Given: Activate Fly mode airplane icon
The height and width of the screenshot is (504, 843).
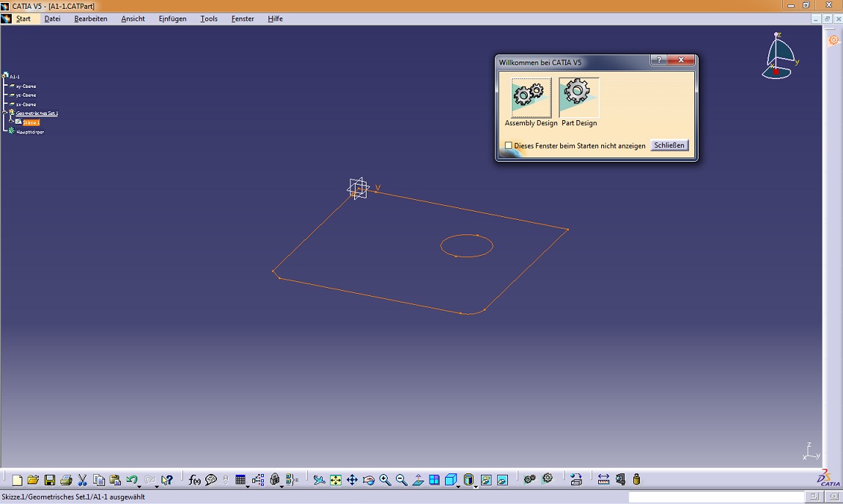Looking at the screenshot, I should click(x=320, y=479).
